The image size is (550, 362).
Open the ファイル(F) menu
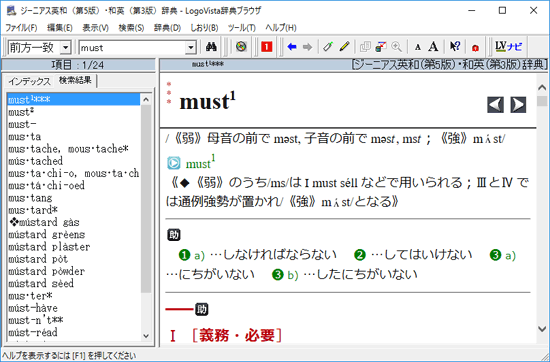(21, 28)
